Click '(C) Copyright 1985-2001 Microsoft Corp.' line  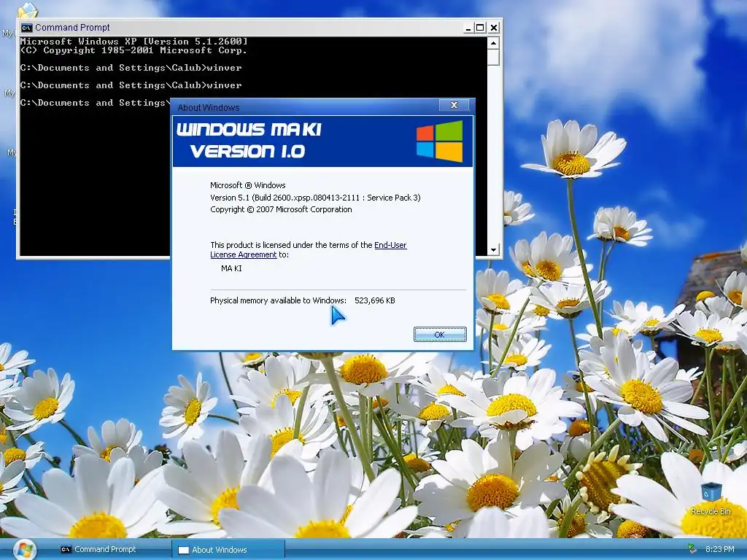tap(133, 50)
